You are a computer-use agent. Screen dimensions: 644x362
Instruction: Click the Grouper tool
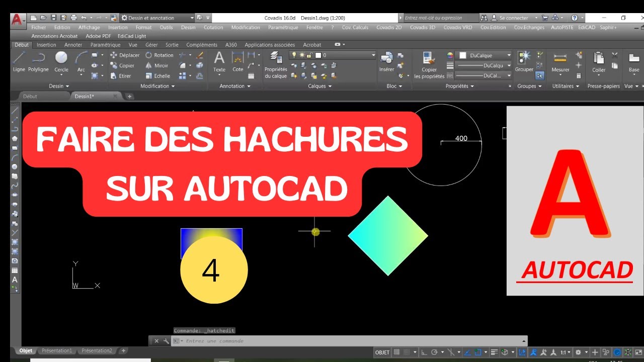pos(524,62)
